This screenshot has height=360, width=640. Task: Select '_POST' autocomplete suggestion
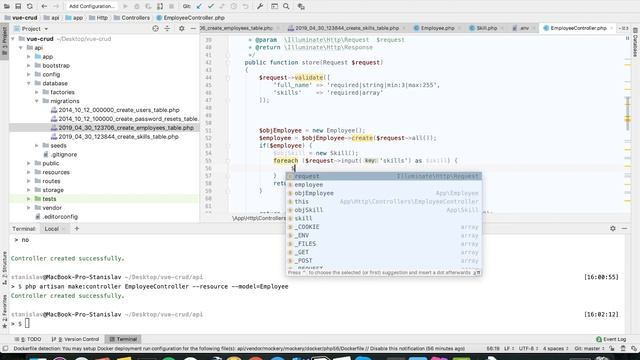[384, 260]
